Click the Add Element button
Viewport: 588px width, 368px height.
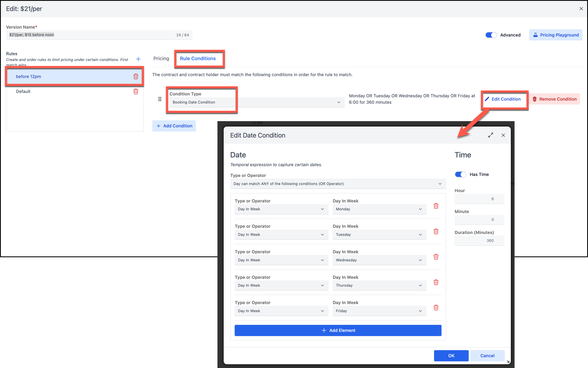[x=338, y=330]
